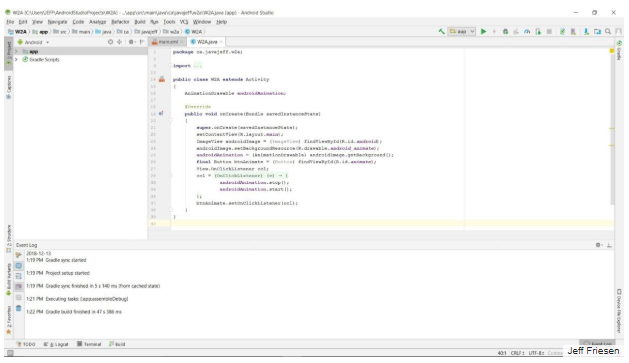Collapse the onCreate method fold marker

coord(170,120)
